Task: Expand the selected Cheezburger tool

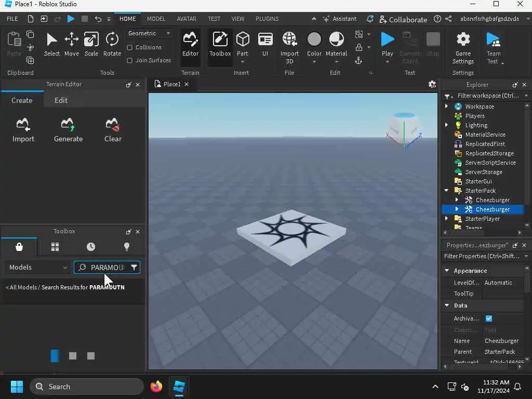Action: tap(457, 209)
